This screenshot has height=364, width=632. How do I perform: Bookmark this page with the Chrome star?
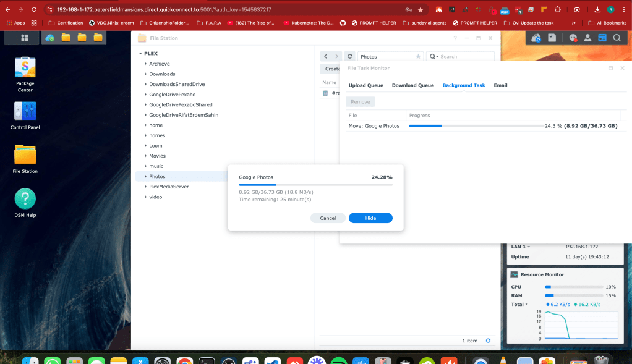(421, 10)
